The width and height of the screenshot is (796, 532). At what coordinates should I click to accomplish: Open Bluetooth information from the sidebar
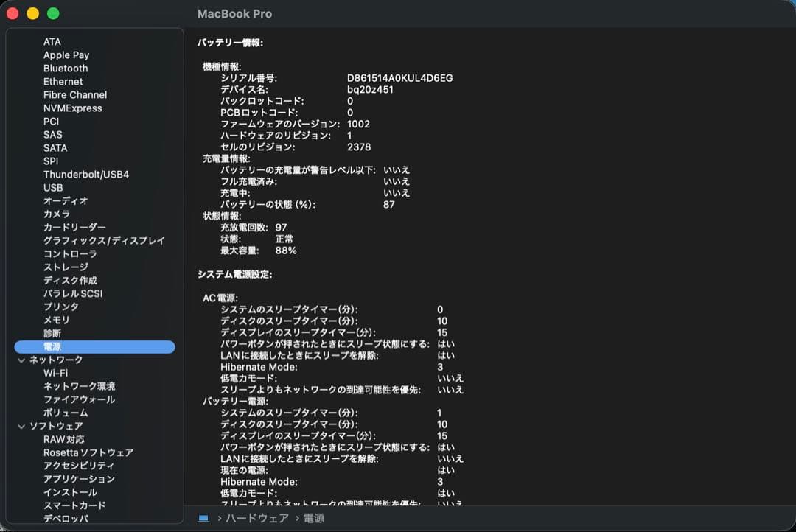(65, 68)
